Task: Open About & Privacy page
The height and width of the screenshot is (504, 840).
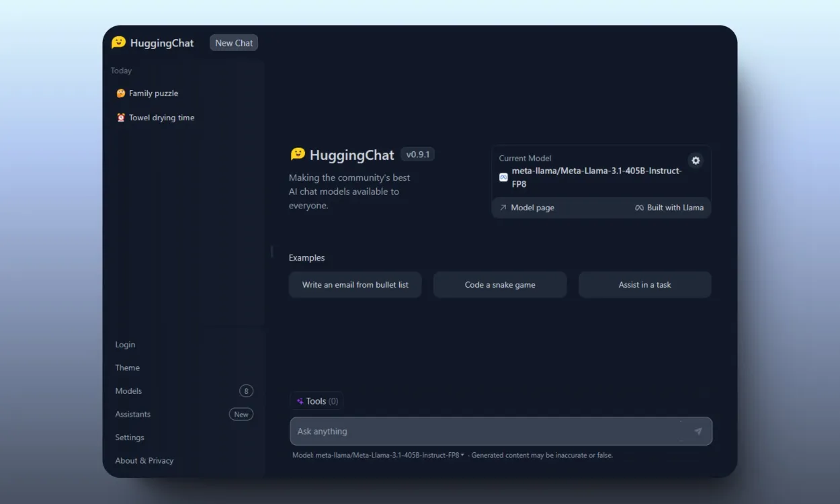Action: (144, 460)
